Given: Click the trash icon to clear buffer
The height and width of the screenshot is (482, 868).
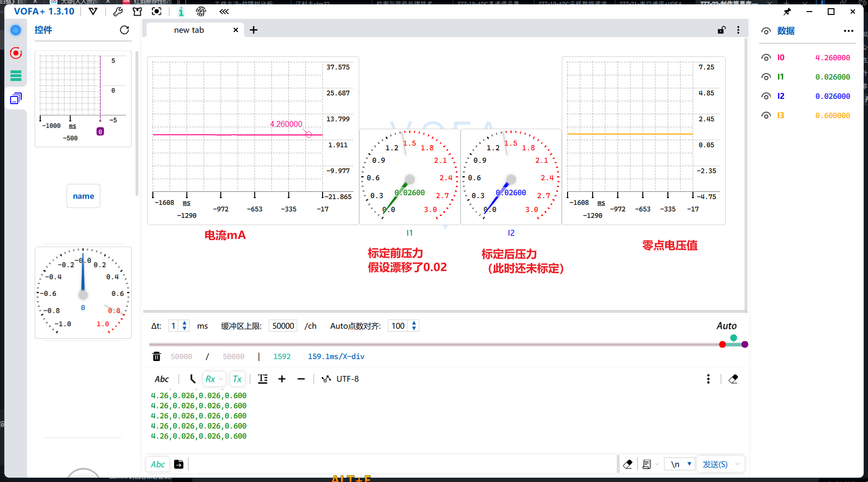Looking at the screenshot, I should pos(156,357).
